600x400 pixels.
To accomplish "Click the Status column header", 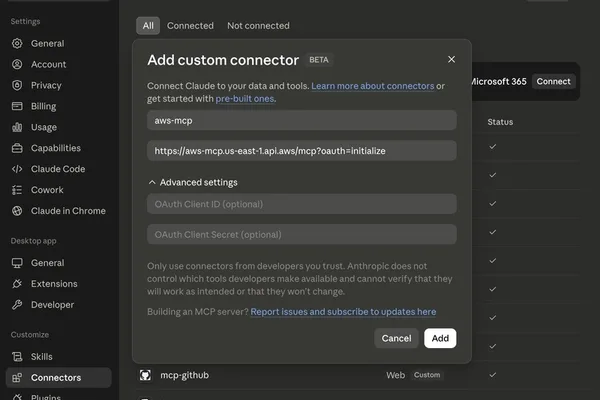I will (x=500, y=122).
